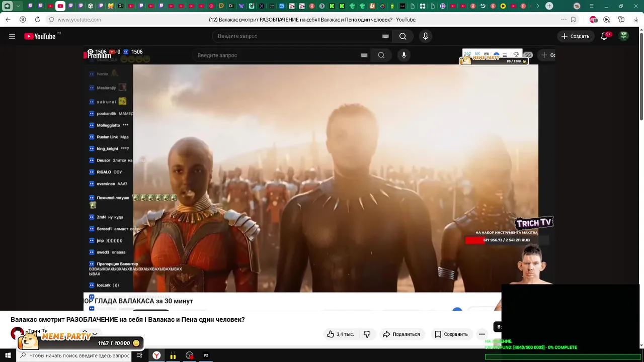The image size is (644, 362).
Task: Open the on-screen keyboard icon in search box
Action: pyautogui.click(x=385, y=36)
